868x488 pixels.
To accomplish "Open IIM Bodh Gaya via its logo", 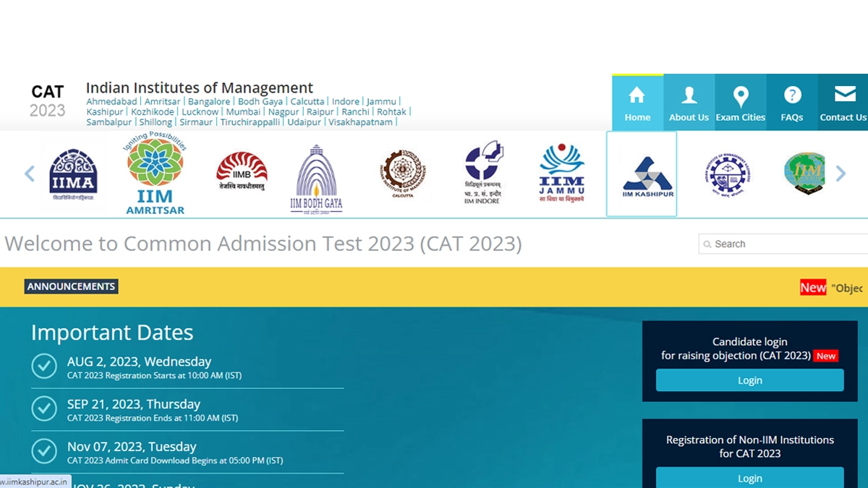I will click(317, 172).
